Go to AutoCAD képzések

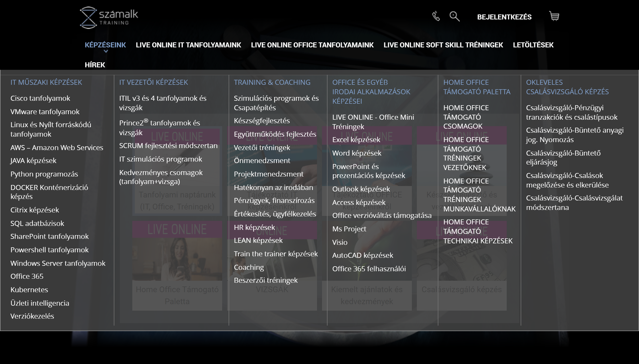(363, 256)
